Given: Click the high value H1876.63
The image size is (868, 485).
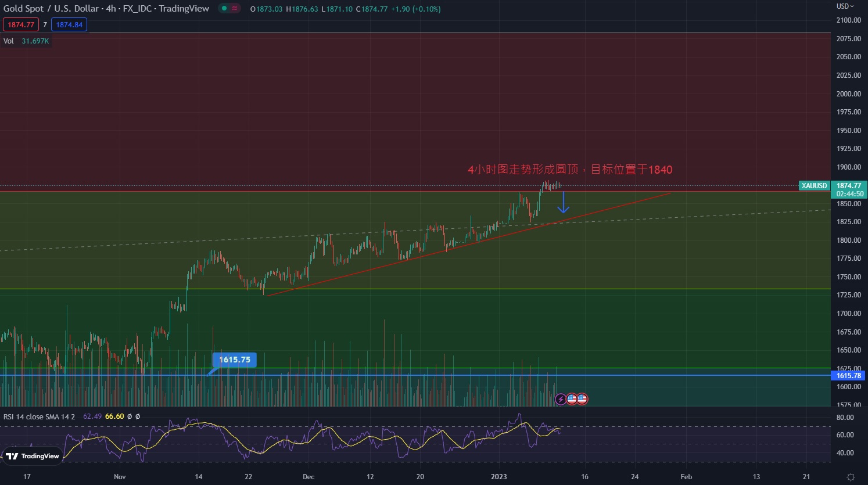Looking at the screenshot, I should point(302,9).
